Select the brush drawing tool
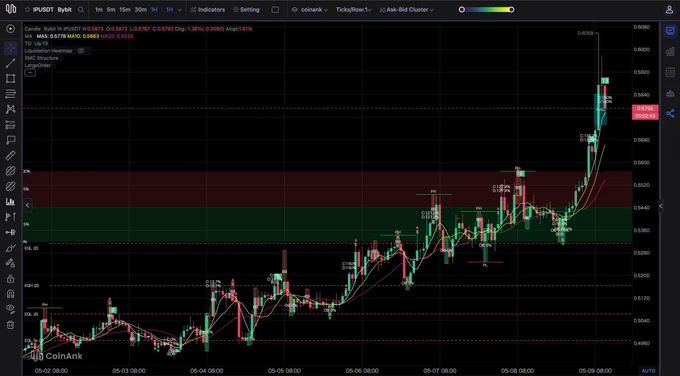Viewport: 680px width, 376px height. (10, 248)
